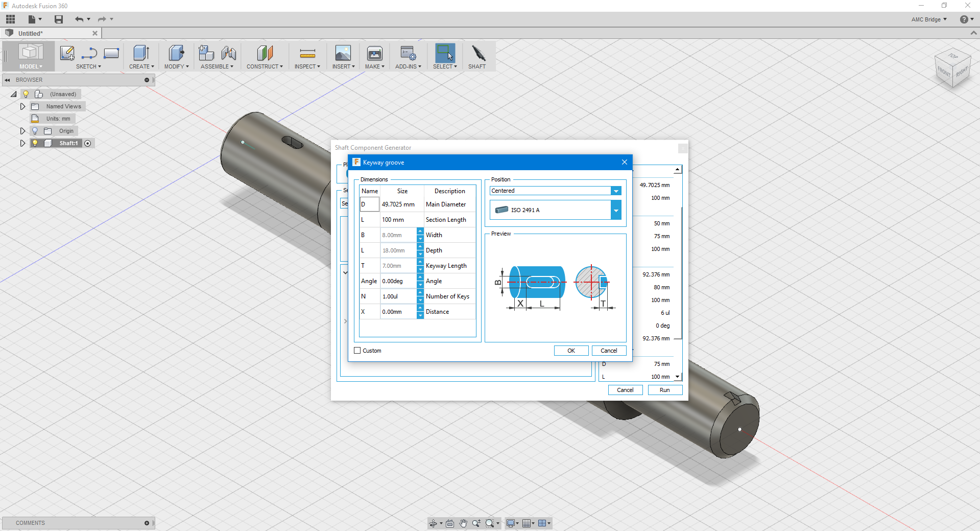
Task: Open the AMC Bridge account dropdown
Action: point(929,19)
